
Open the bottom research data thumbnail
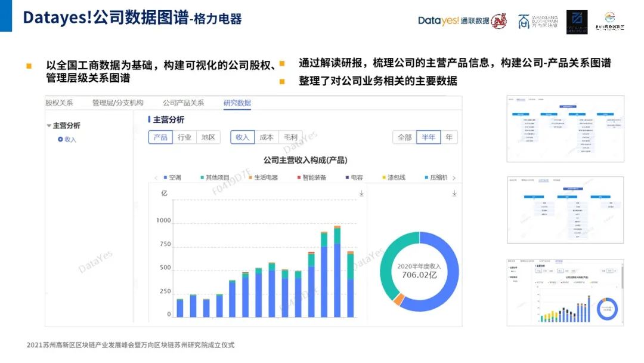click(x=565, y=292)
